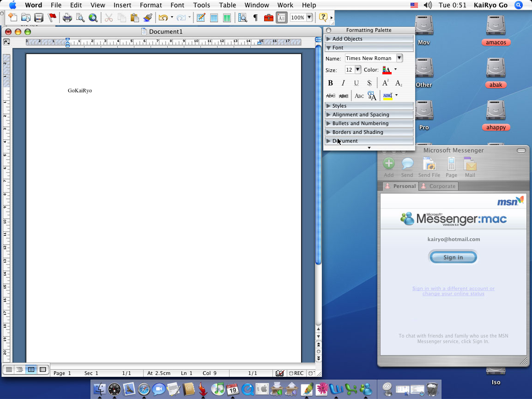The width and height of the screenshot is (532, 399).
Task: Click the green Columns icon
Action: (227, 18)
